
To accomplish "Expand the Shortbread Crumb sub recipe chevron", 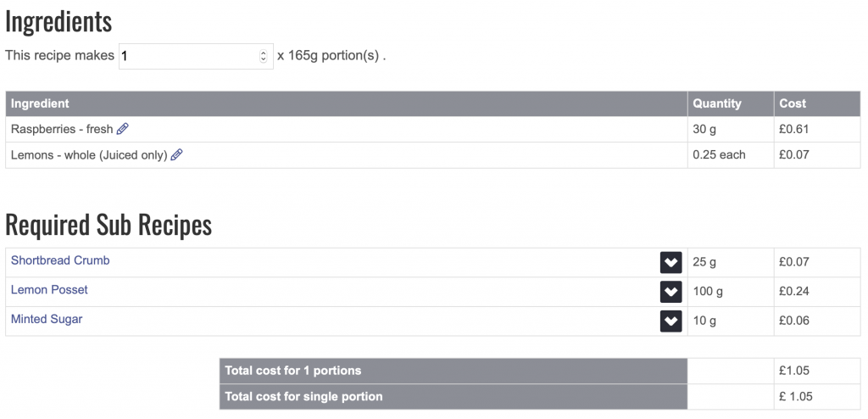I will (670, 263).
